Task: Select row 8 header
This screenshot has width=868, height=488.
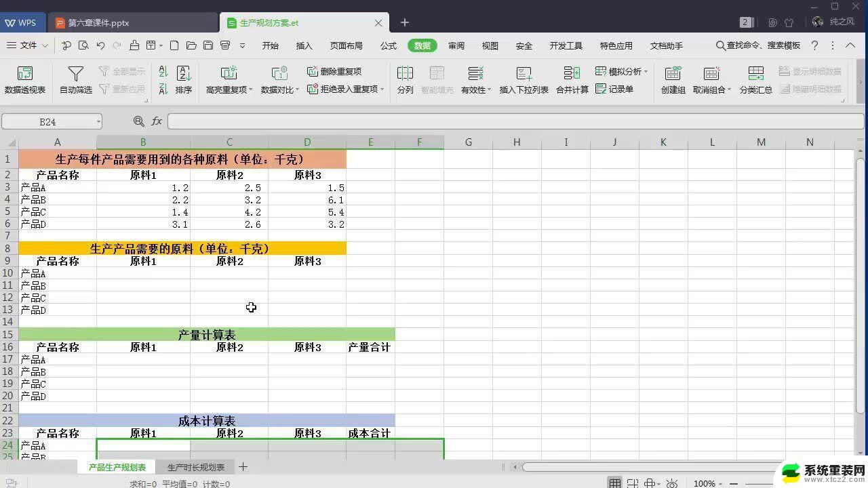Action: (x=9, y=249)
